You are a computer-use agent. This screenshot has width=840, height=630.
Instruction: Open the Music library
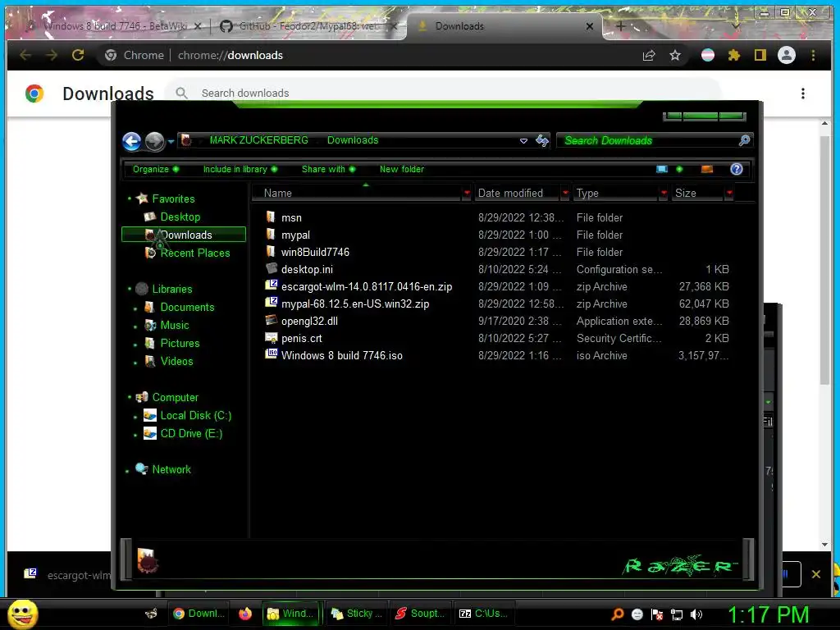pyautogui.click(x=175, y=325)
